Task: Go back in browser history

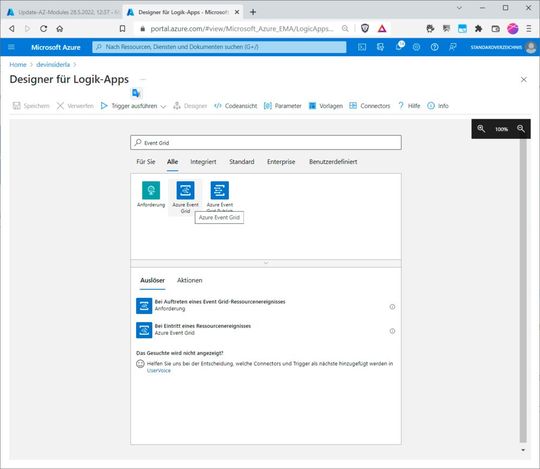Action: click(12, 29)
